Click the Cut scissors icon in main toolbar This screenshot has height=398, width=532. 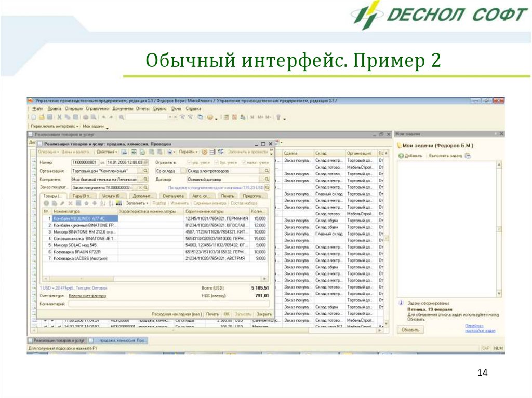[x=59, y=117]
